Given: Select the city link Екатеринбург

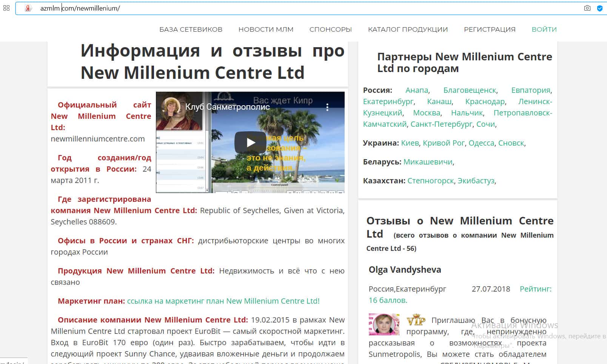Looking at the screenshot, I should [388, 101].
